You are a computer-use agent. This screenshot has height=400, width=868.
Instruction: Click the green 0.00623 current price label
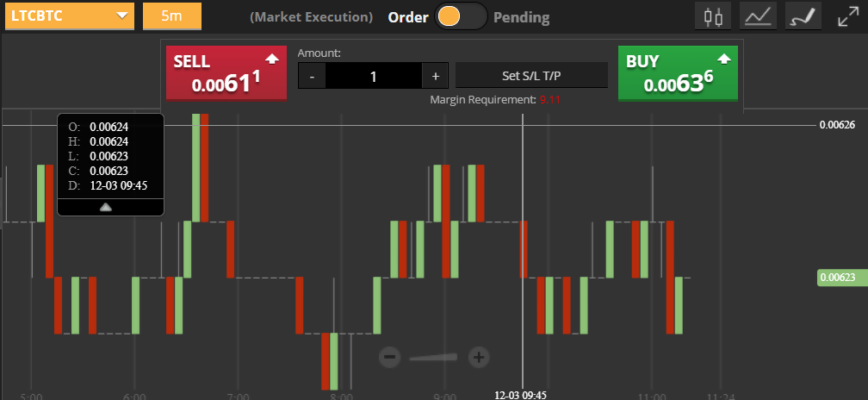coord(838,278)
